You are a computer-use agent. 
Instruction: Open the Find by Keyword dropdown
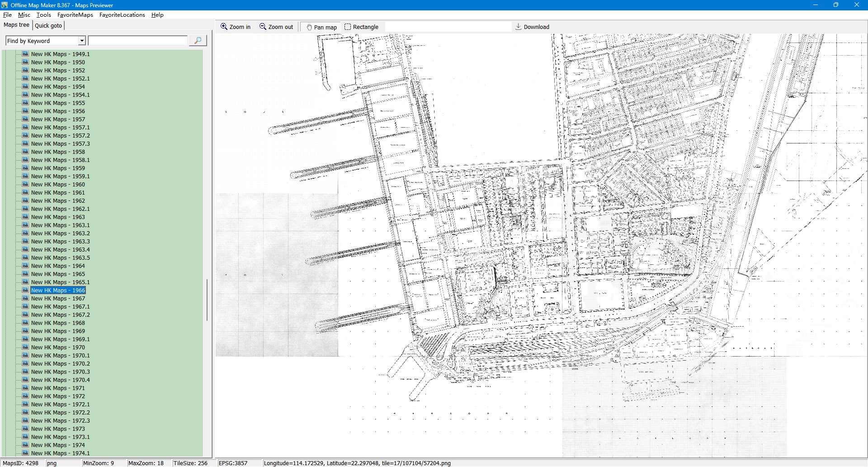[82, 41]
